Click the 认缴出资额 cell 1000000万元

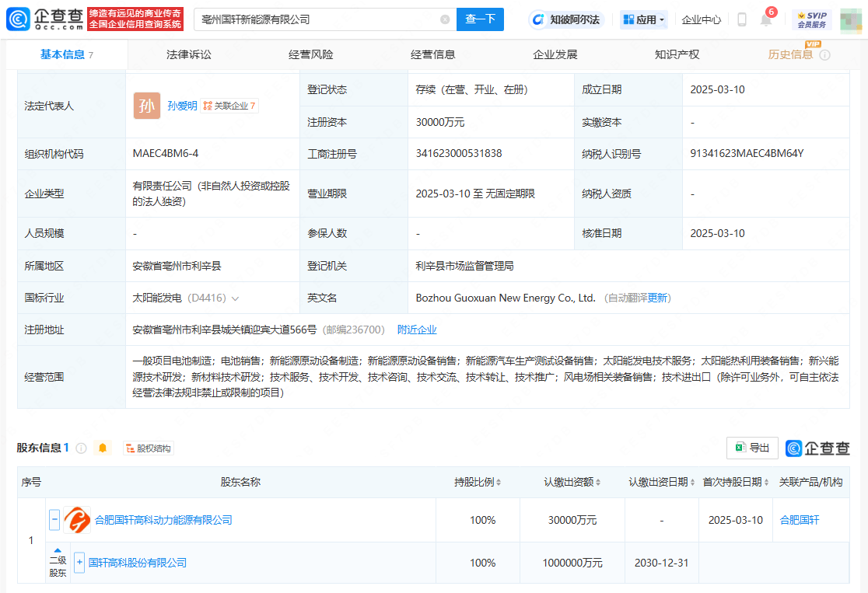(572, 563)
